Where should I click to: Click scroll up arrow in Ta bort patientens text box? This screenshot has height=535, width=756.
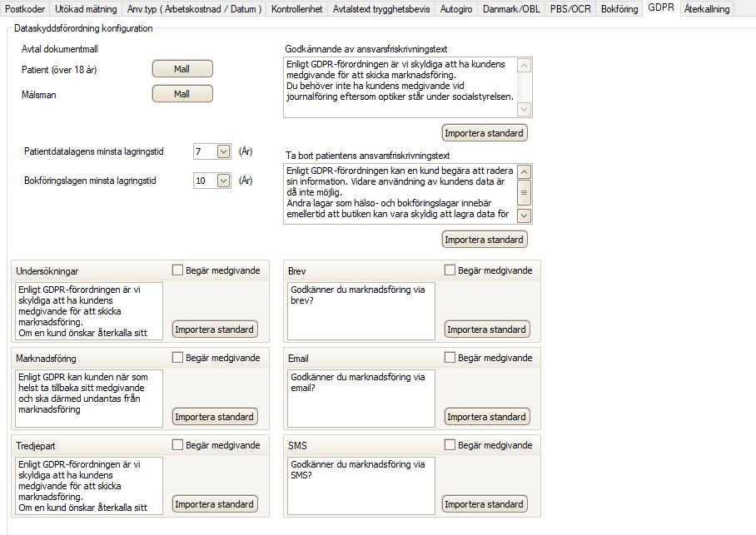tap(524, 171)
